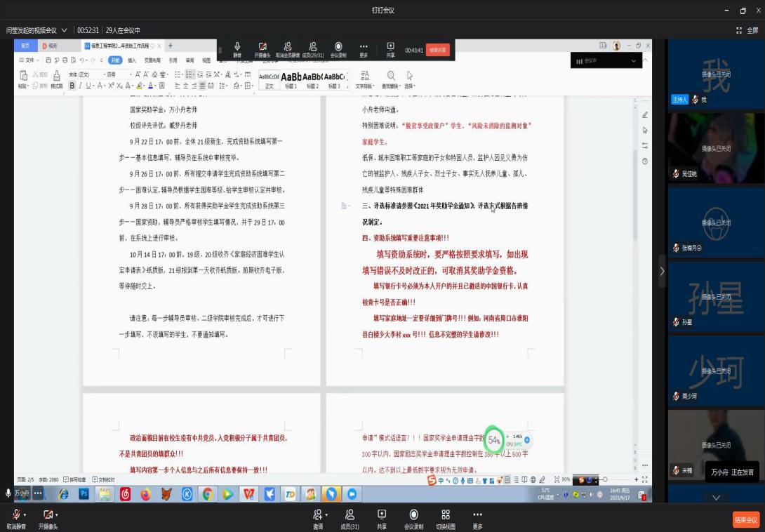Image resolution: width=765 pixels, height=532 pixels.
Task: Expand the meeting title dropdown arrow
Action: point(65,30)
